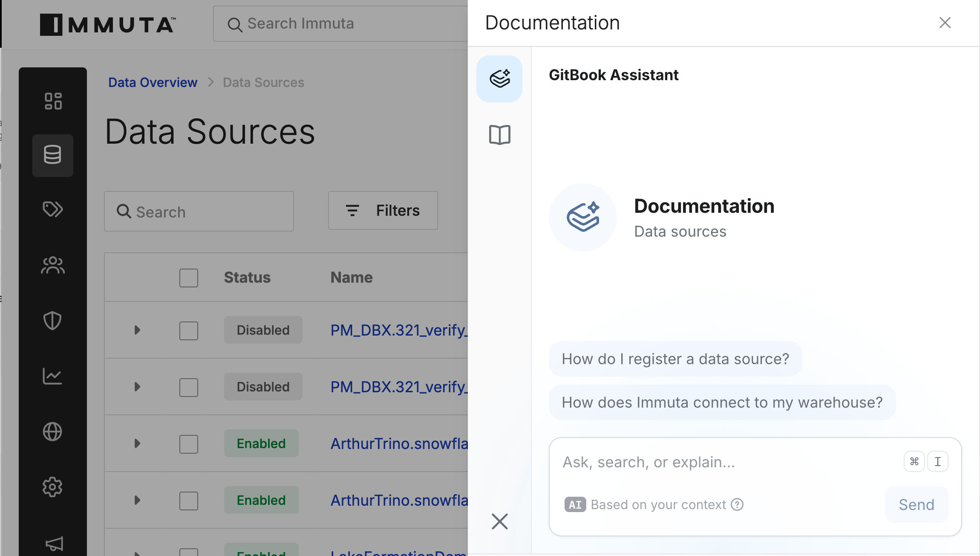Open the first PM_DBX.321_verify data source link

coord(399,330)
